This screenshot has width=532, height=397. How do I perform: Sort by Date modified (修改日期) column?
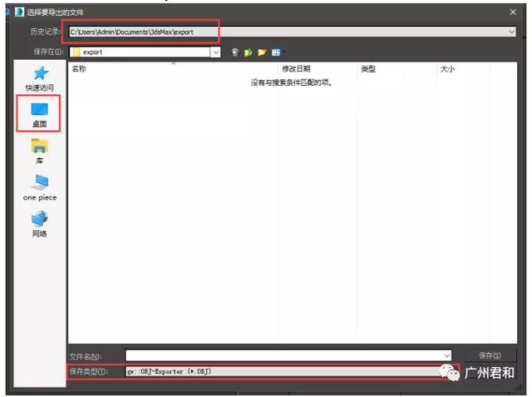296,68
